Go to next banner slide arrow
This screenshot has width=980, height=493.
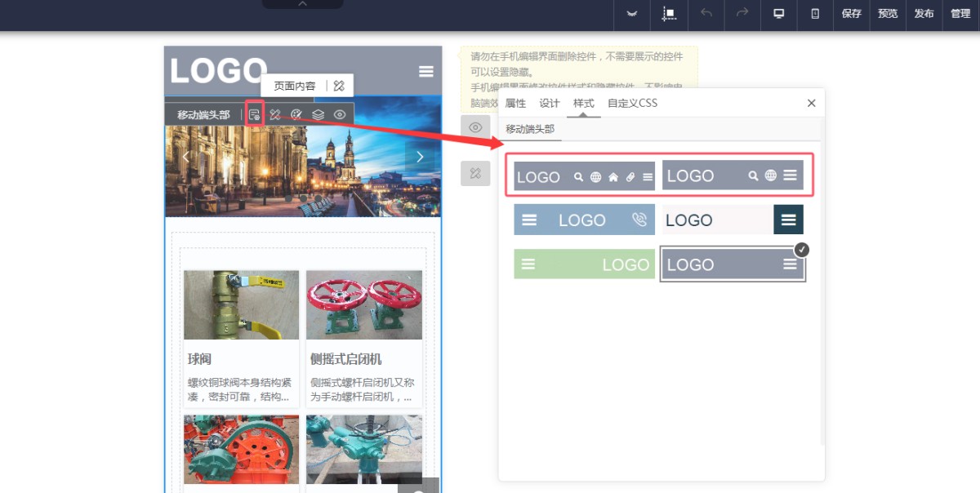point(420,157)
